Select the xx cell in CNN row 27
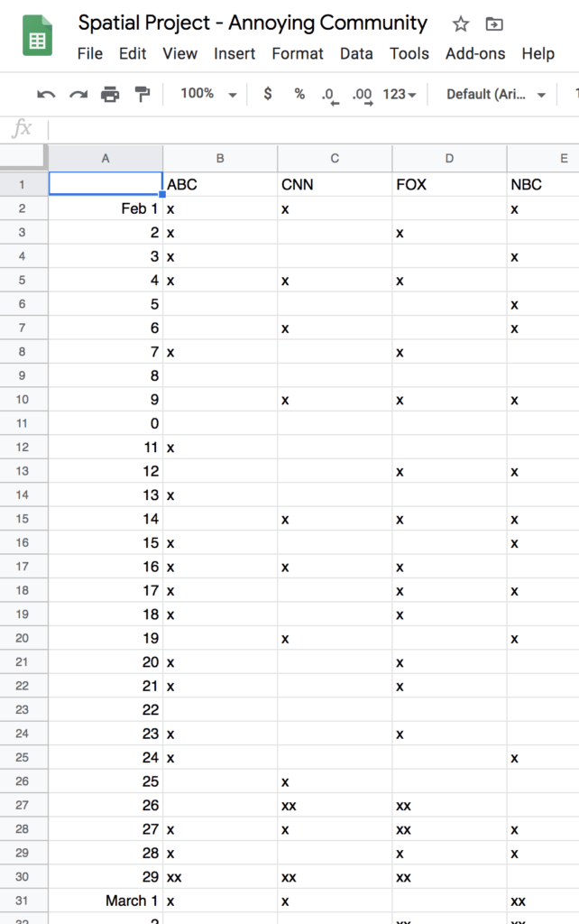Viewport: 579px width, 924px height. tap(335, 805)
